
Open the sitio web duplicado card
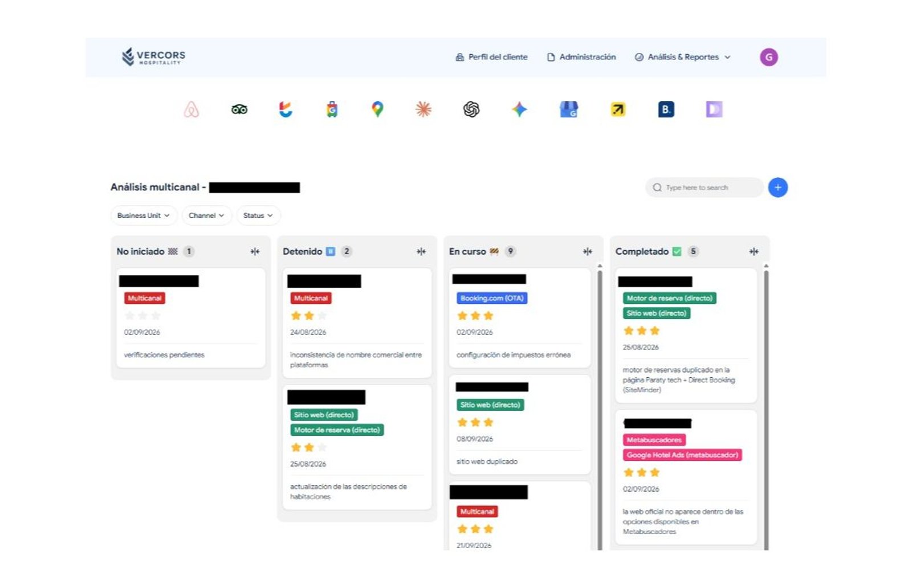click(x=520, y=424)
